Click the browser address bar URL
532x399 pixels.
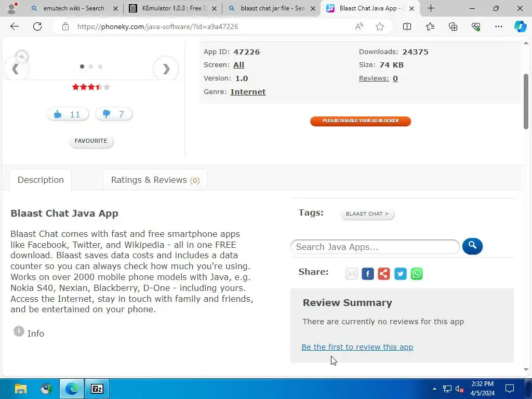(x=158, y=26)
